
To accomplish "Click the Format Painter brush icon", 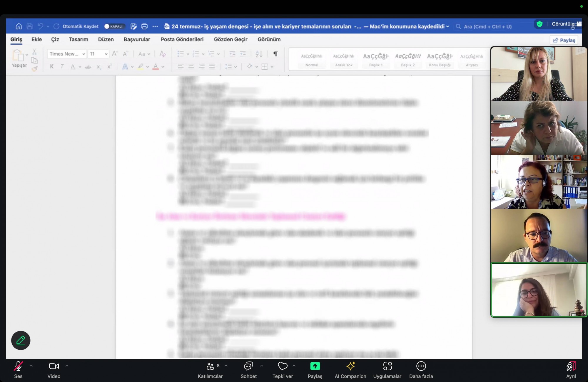I will pyautogui.click(x=35, y=69).
